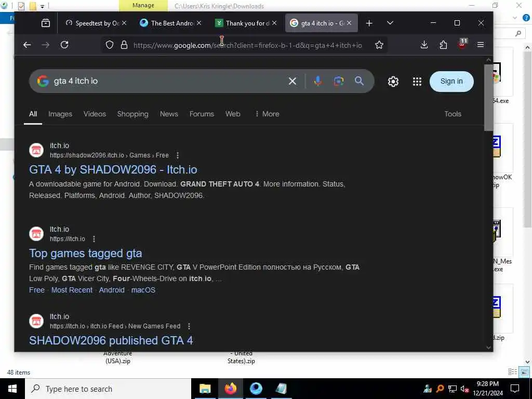The image size is (532, 399).
Task: Click the Google search text field
Action: (170, 81)
